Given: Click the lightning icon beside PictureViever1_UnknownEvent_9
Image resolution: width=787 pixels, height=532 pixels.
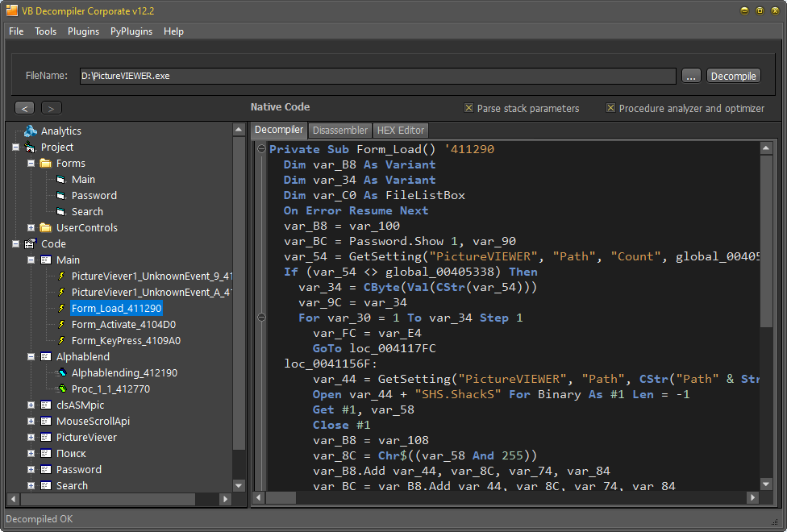Looking at the screenshot, I should [61, 276].
